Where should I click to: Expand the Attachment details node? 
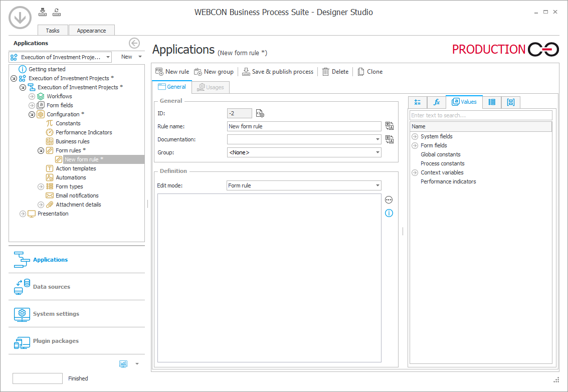[41, 205]
